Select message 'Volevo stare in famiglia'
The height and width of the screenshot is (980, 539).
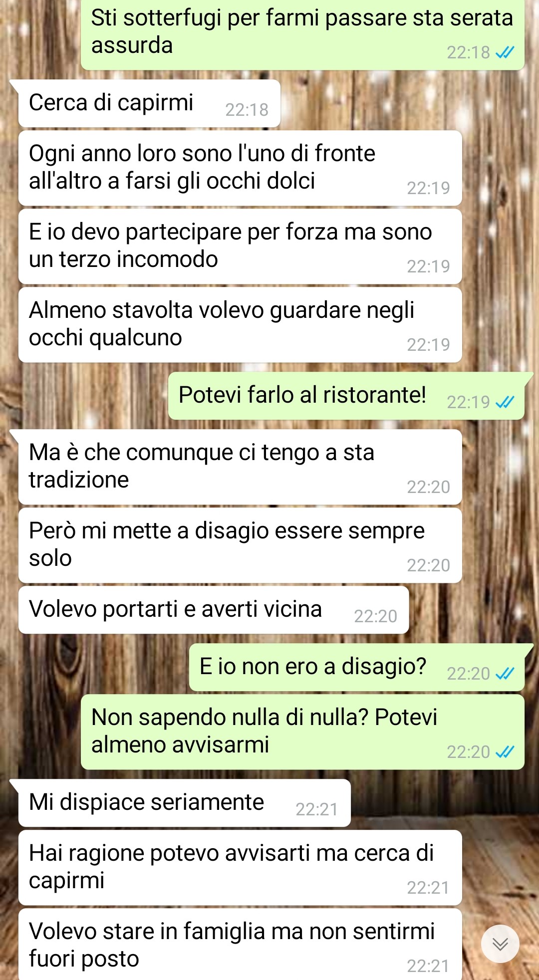(240, 944)
